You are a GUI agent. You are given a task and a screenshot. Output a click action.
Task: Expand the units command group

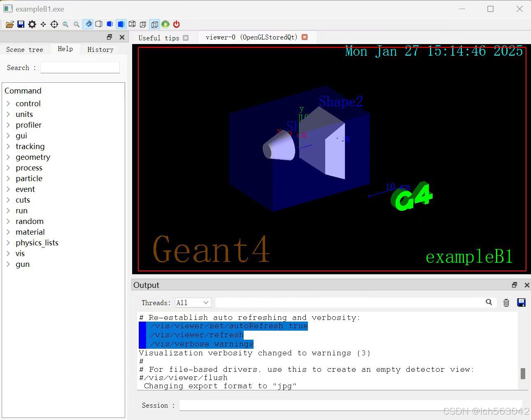pyautogui.click(x=8, y=114)
